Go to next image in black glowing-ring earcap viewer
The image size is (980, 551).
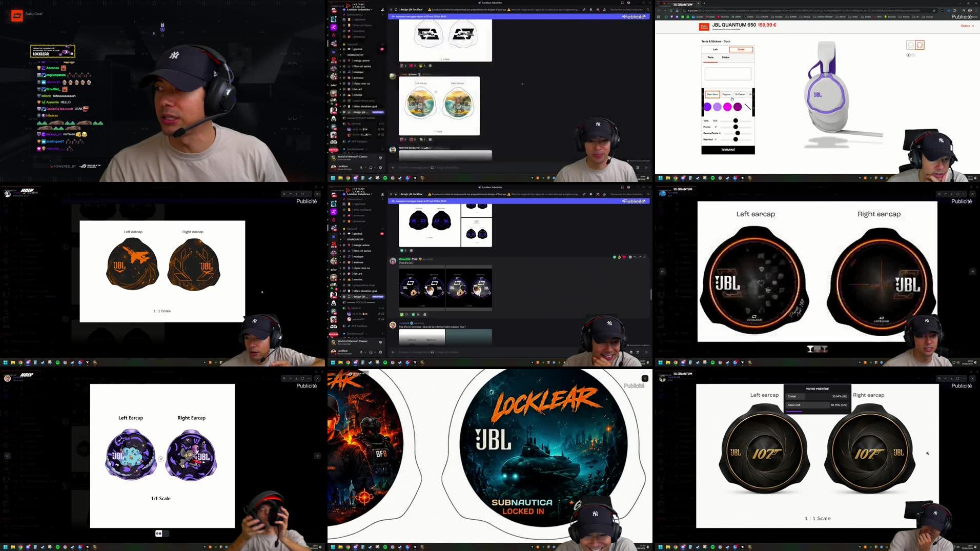pyautogui.click(x=972, y=271)
